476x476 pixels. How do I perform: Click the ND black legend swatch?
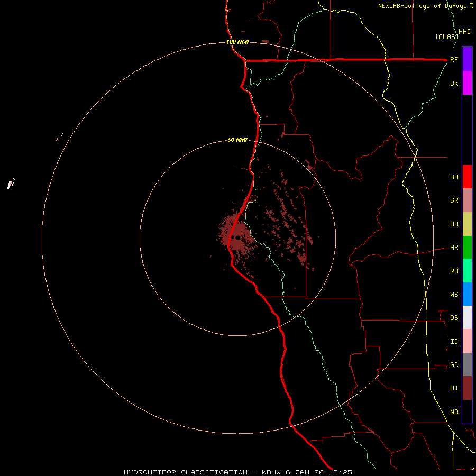coord(467,411)
